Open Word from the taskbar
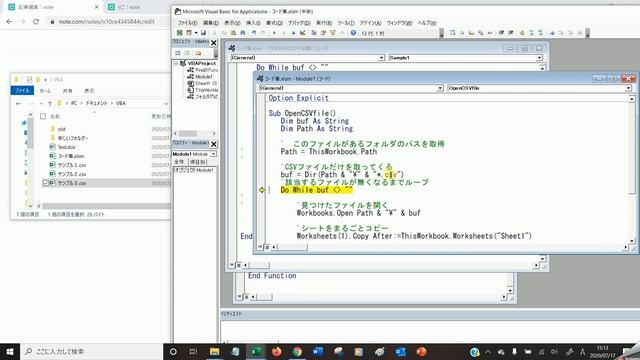 point(318,351)
